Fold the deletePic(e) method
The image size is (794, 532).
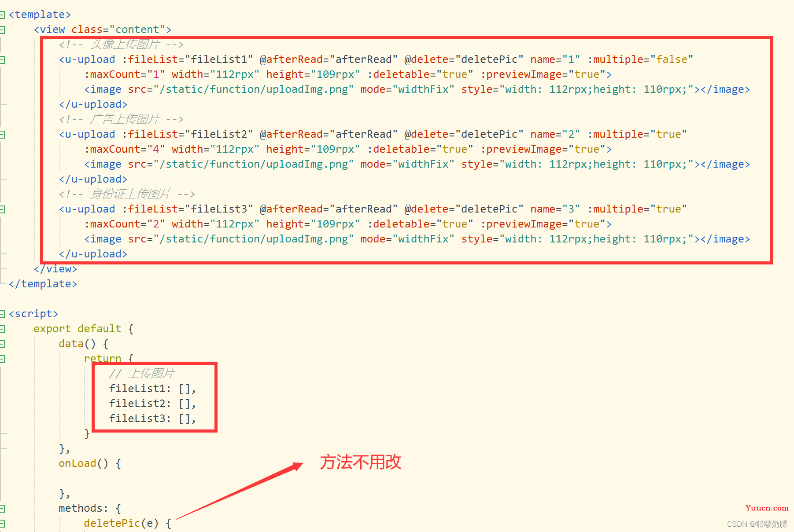pos(2,524)
